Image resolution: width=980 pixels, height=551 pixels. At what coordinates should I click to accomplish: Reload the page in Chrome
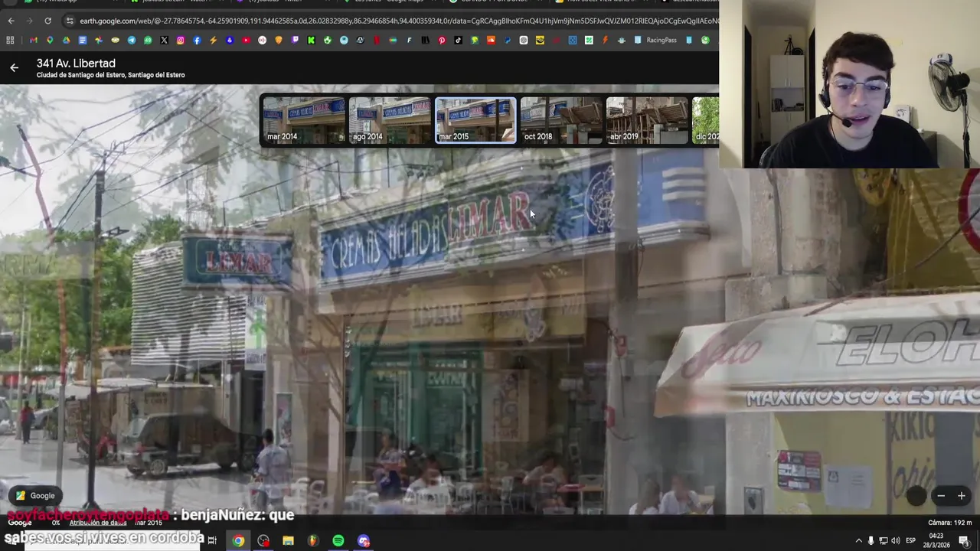click(47, 21)
